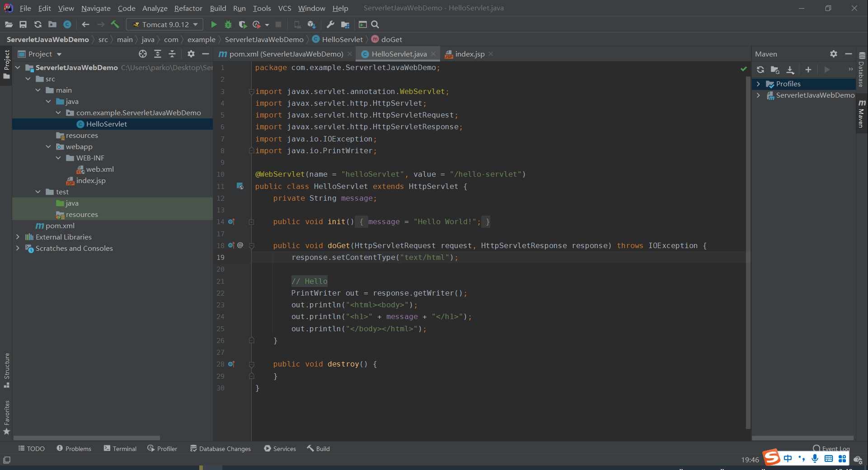This screenshot has width=868, height=470.
Task: Locate current file using the crosshair icon
Action: tap(143, 54)
